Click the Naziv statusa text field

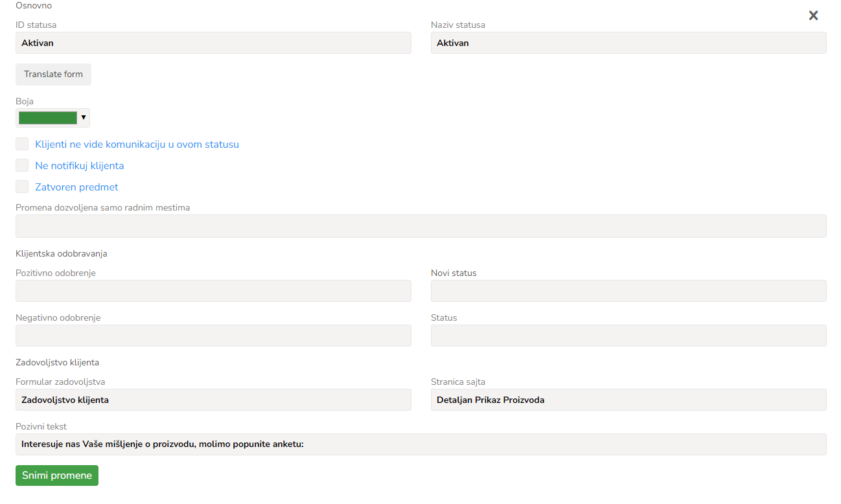[x=628, y=43]
